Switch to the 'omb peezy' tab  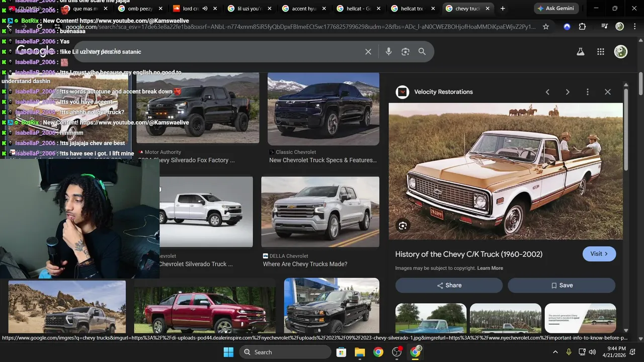click(x=140, y=9)
